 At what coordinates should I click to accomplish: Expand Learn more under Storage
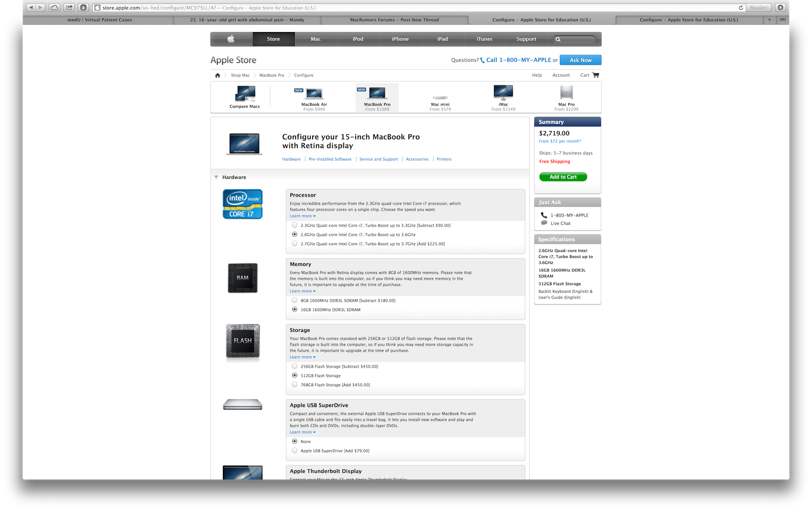click(x=302, y=357)
